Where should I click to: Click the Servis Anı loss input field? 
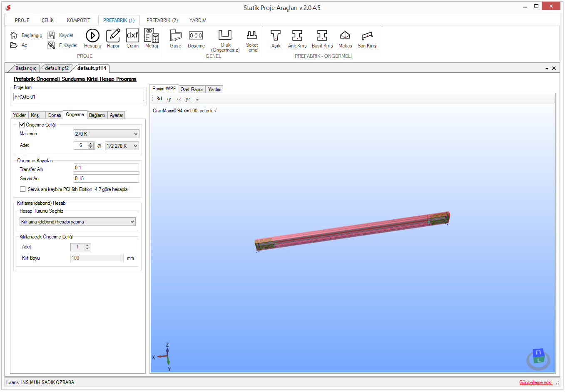(x=106, y=179)
